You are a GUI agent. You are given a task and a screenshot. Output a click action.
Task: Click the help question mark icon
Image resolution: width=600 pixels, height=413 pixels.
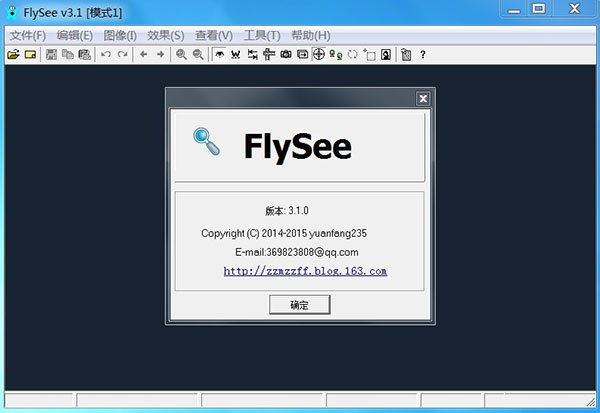pyautogui.click(x=423, y=55)
